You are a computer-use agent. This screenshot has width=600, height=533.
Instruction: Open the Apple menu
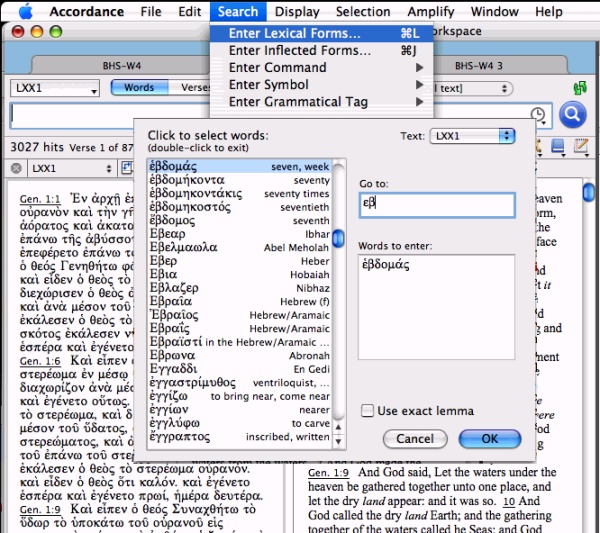click(26, 11)
